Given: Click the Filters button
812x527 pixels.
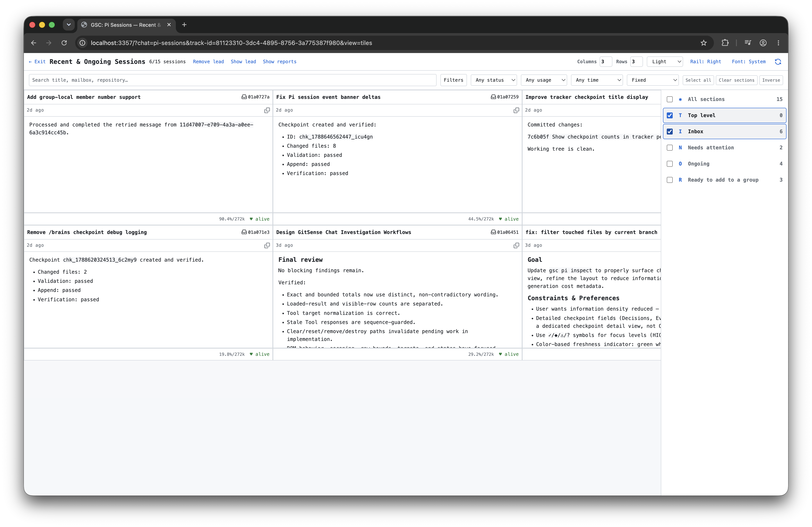Looking at the screenshot, I should coord(453,80).
